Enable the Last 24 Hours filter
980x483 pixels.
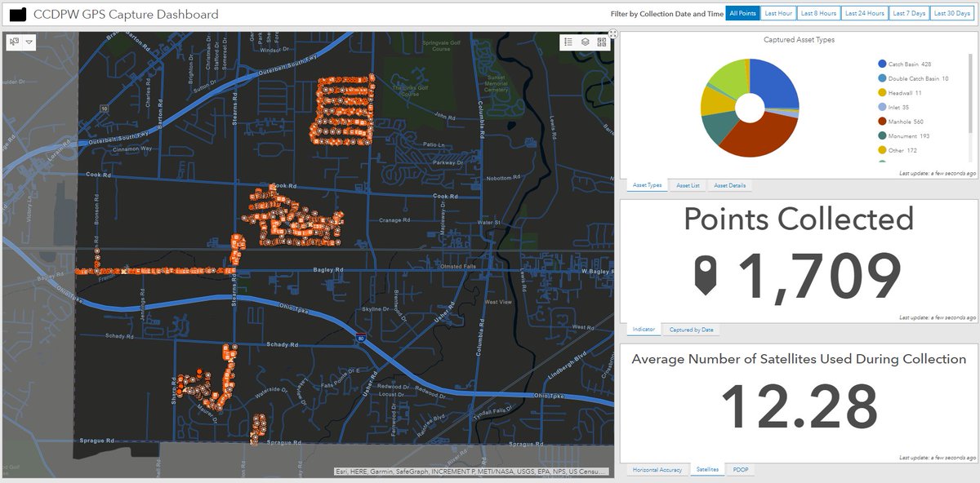[x=864, y=13]
